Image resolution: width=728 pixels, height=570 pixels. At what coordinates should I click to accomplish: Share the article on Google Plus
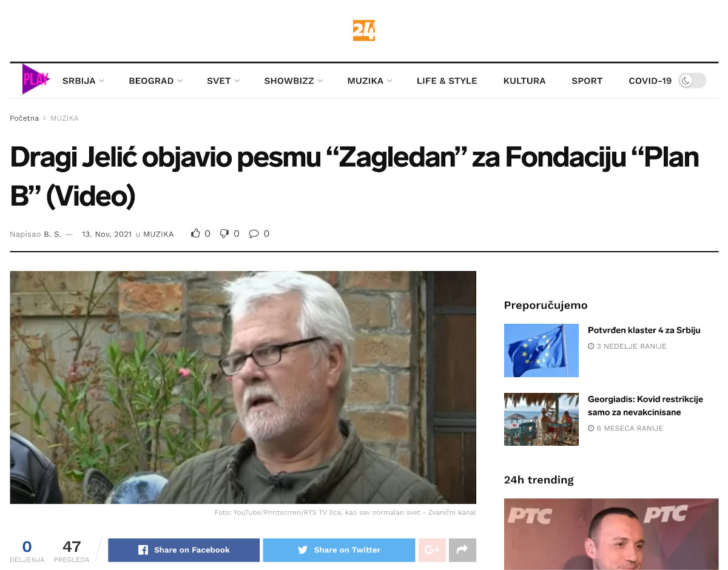click(432, 550)
